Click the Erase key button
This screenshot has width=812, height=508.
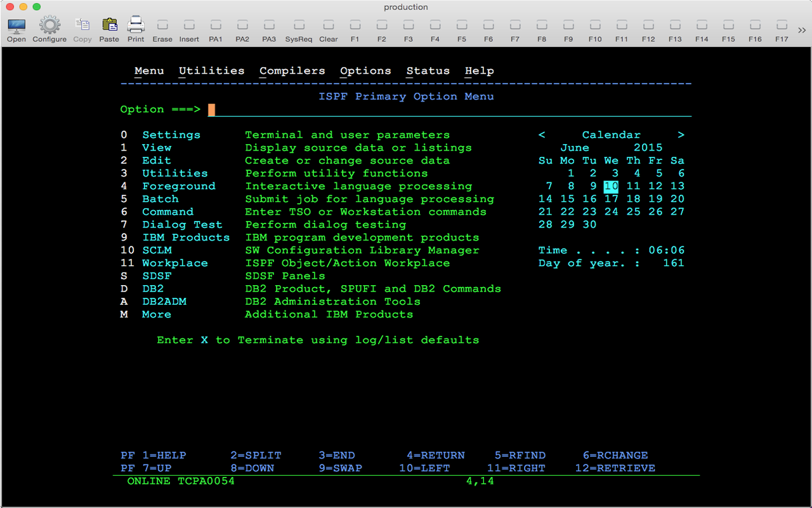162,29
